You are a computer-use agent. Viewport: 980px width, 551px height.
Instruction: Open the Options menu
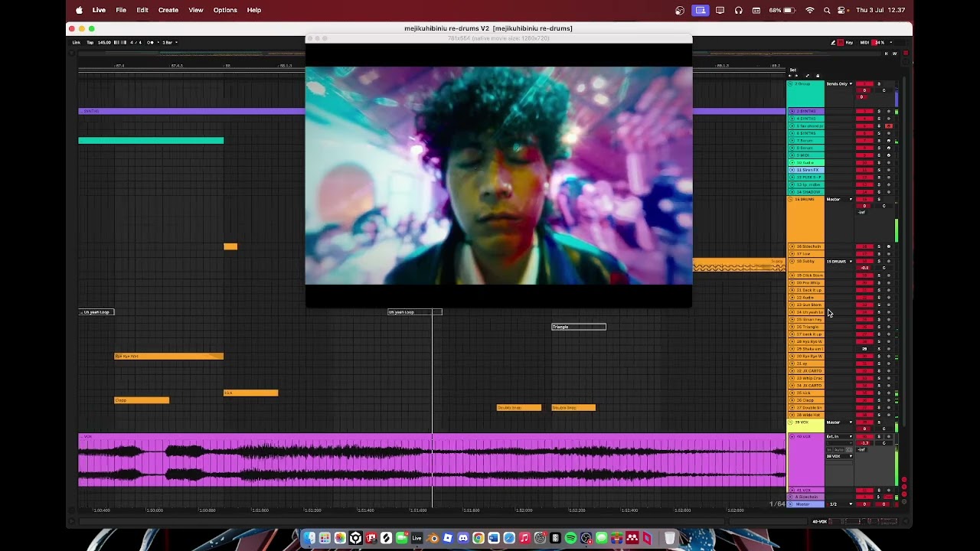tap(225, 10)
